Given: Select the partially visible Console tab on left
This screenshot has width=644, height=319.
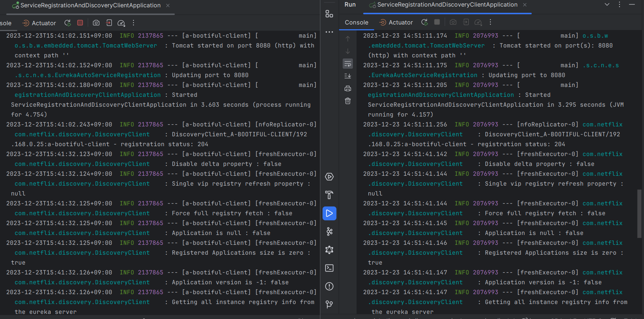Looking at the screenshot, I should click(x=6, y=23).
